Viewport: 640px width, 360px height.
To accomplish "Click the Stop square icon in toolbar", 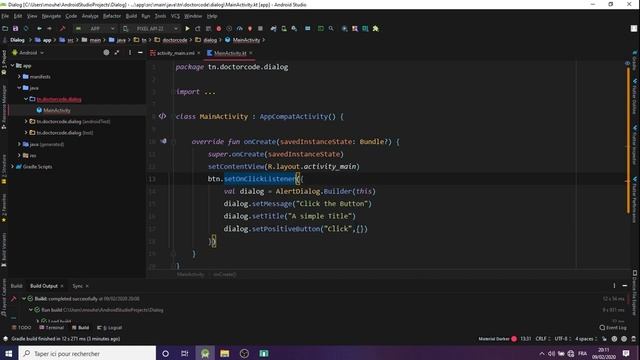I will pyautogui.click(x=260, y=29).
